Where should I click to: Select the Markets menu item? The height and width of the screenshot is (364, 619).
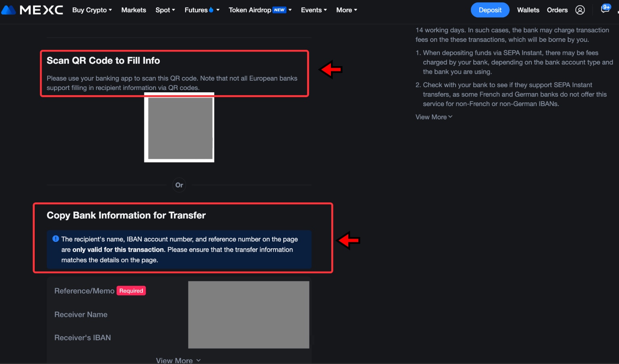(134, 10)
